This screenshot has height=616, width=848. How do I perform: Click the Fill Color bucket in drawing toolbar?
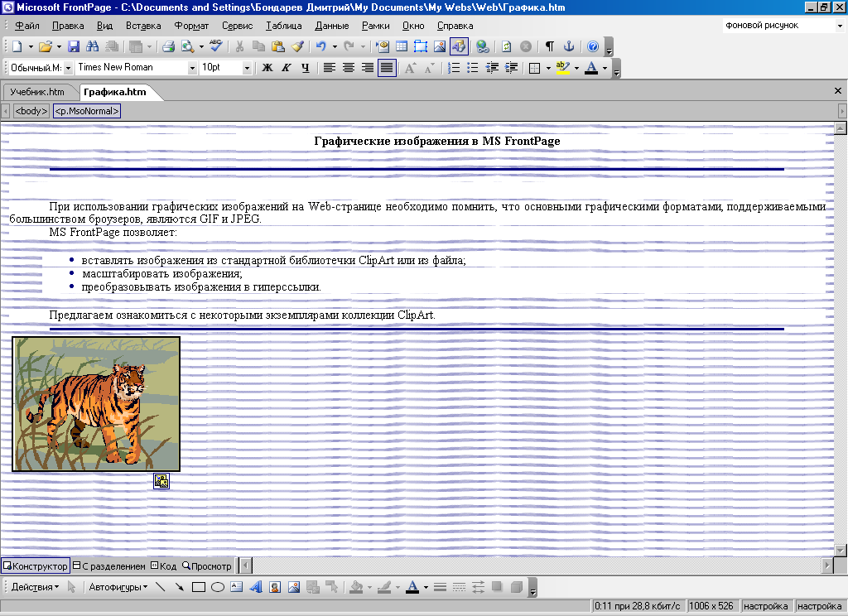(x=356, y=587)
